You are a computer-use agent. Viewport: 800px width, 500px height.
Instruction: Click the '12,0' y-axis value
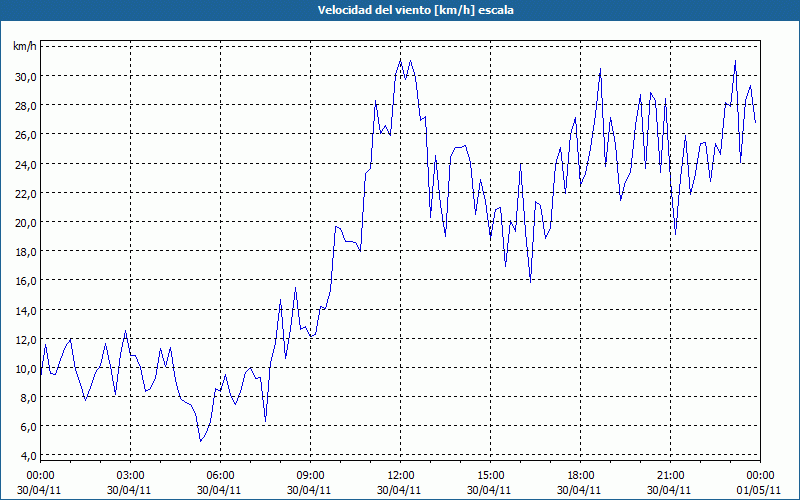(x=26, y=339)
